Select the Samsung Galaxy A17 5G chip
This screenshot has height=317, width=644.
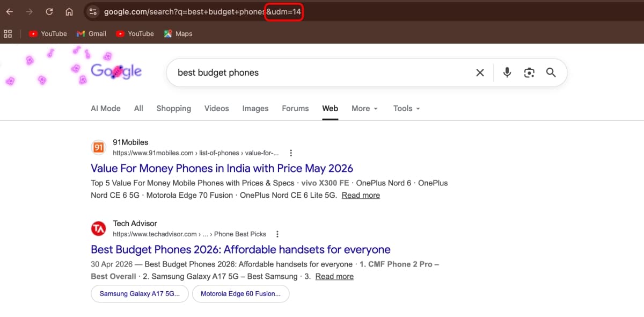point(140,294)
